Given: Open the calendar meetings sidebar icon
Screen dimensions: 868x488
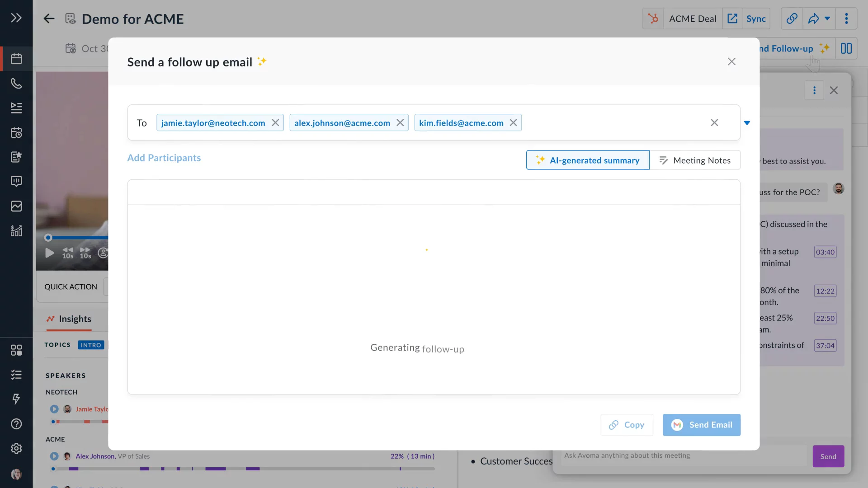Looking at the screenshot, I should (16, 59).
